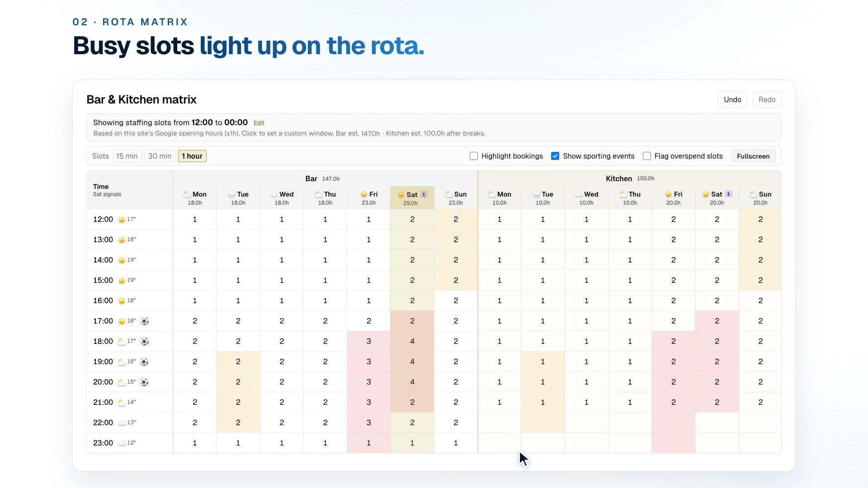Screen dimensions: 868x488
Task: Click the sun icon on Kitchen Fri header
Action: pos(669,194)
